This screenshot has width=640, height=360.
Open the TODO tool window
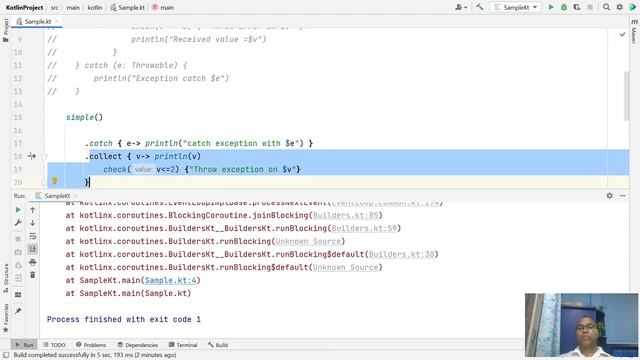point(54,345)
